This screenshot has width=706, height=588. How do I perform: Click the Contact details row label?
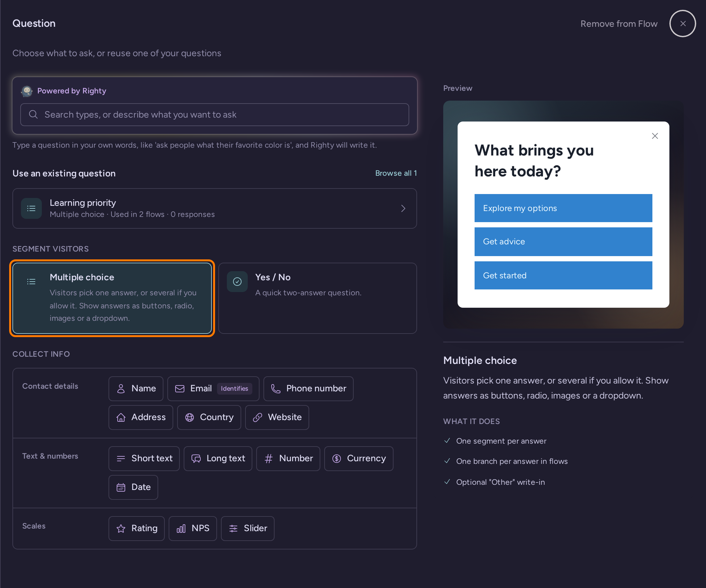click(x=50, y=386)
